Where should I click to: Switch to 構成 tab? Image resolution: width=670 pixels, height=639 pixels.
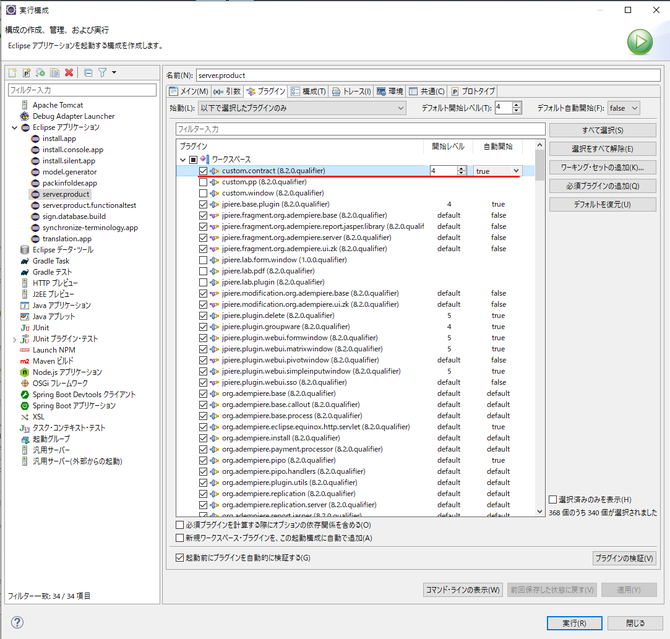click(x=309, y=91)
